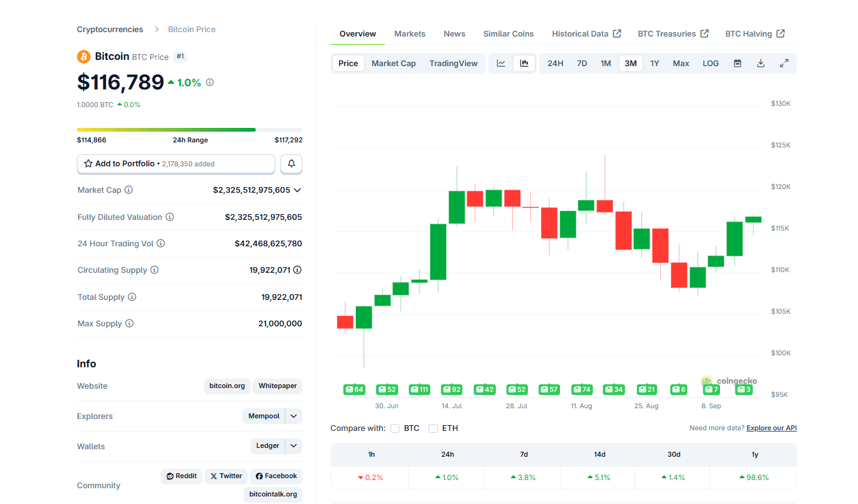Click Add to Portfolio button
Viewport: 858px width, 504px height.
(176, 164)
